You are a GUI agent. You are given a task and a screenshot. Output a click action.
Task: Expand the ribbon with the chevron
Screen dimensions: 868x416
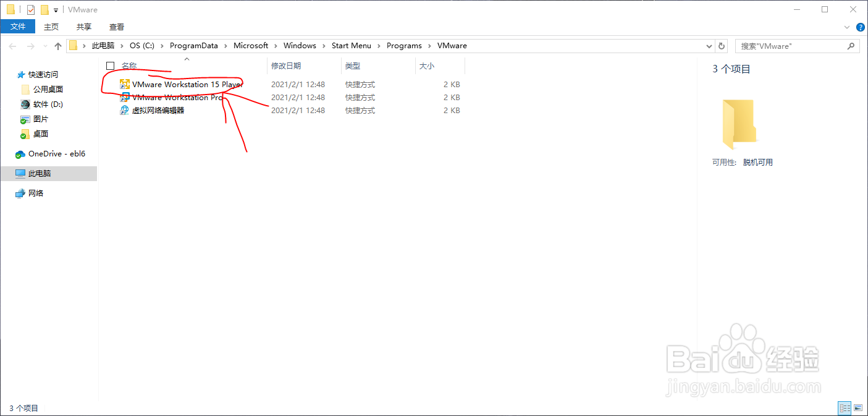[847, 27]
